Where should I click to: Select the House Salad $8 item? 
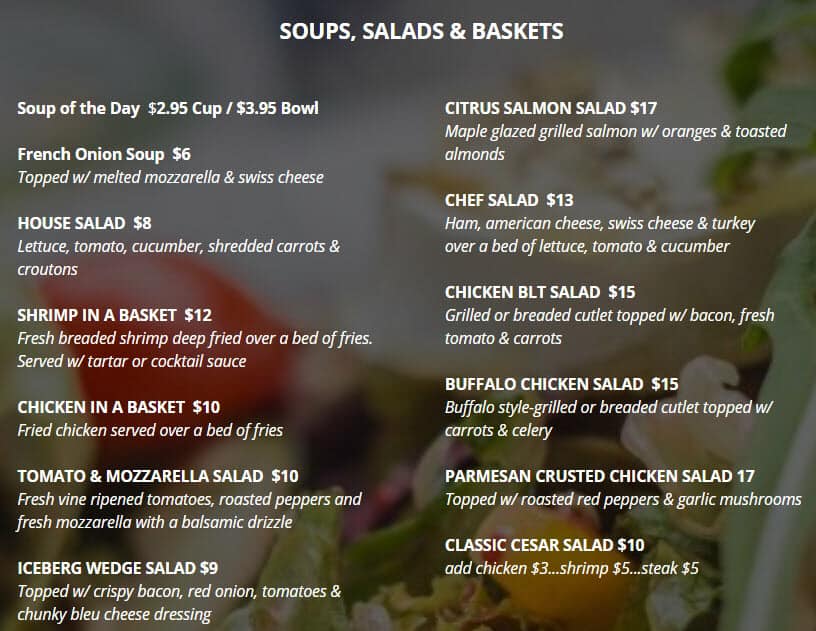click(84, 223)
